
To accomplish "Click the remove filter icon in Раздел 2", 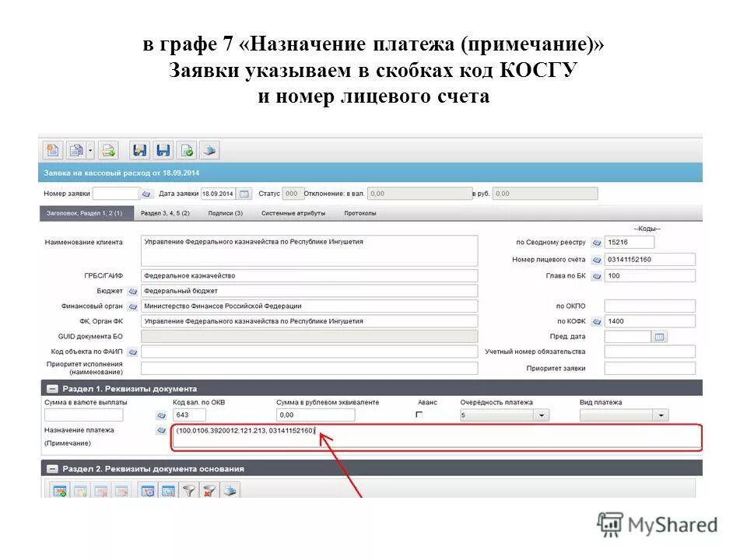I will point(207,490).
